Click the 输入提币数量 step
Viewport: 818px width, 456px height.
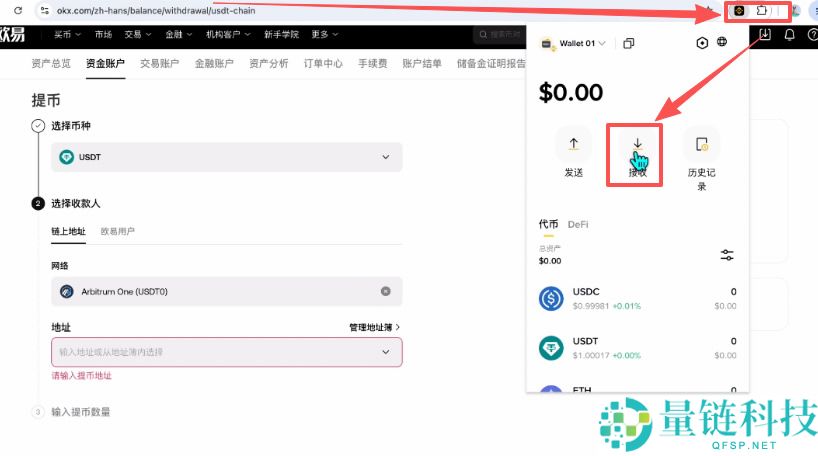[80, 412]
